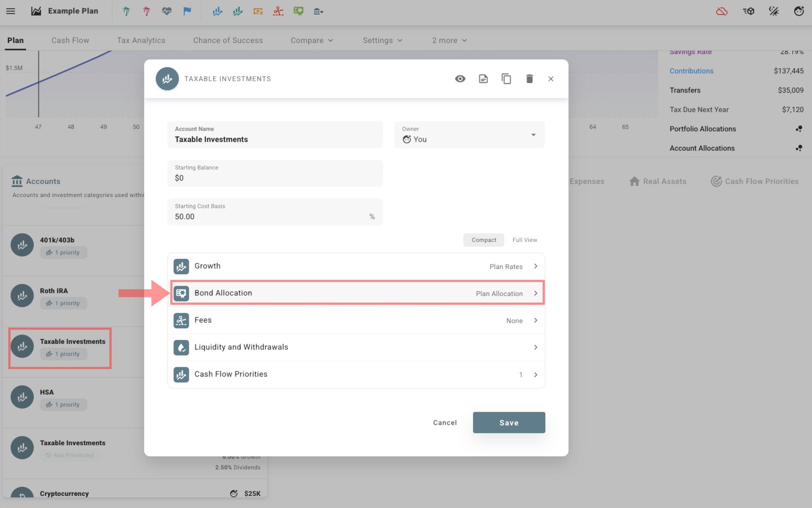The image size is (812, 508).
Task: Click the bank transfer icon in toolbar
Action: point(318,11)
